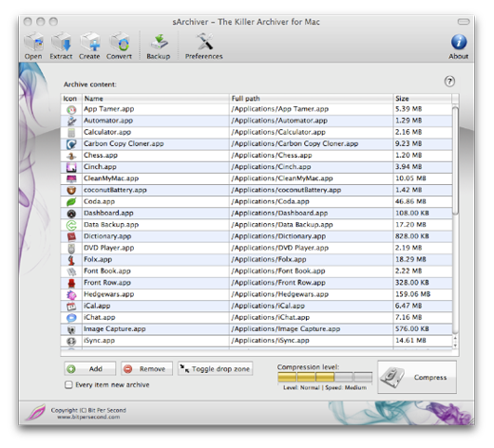494x448 pixels.
Task: Click the Hedgewars.app icon
Action: click(x=71, y=295)
